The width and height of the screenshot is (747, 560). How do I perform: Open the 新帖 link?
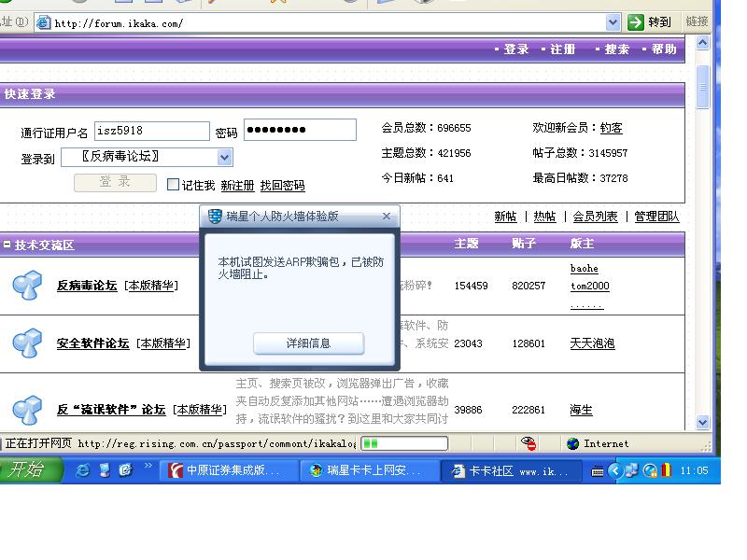(x=505, y=217)
